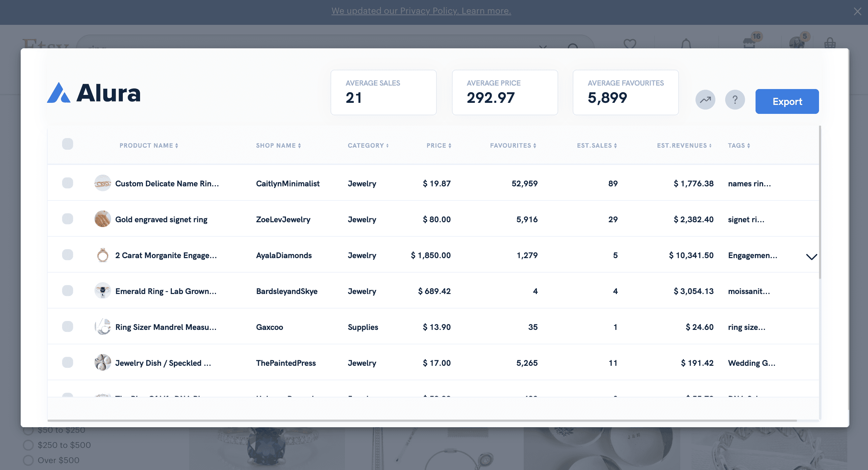The image size is (868, 470).
Task: Sort by Shop Name column
Action: click(278, 146)
